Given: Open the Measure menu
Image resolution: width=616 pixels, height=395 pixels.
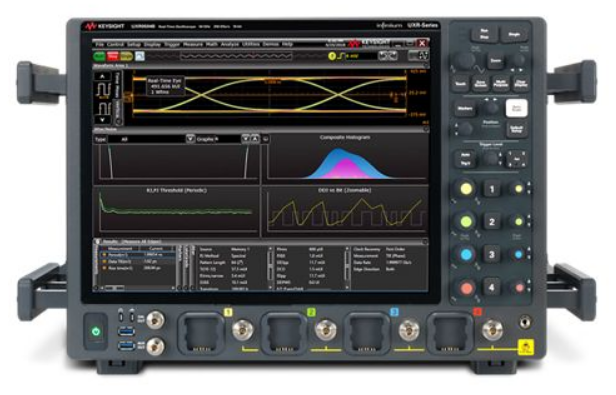Looking at the screenshot, I should tap(193, 44).
